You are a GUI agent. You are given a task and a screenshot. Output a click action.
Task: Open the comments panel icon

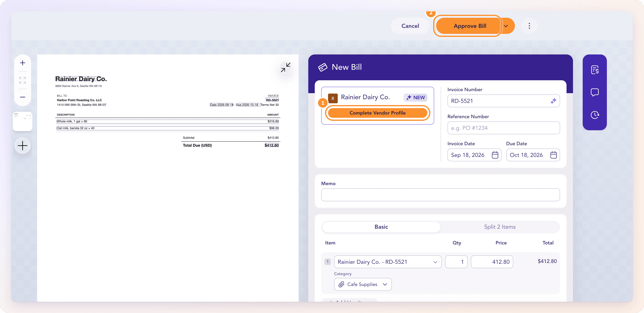point(595,92)
